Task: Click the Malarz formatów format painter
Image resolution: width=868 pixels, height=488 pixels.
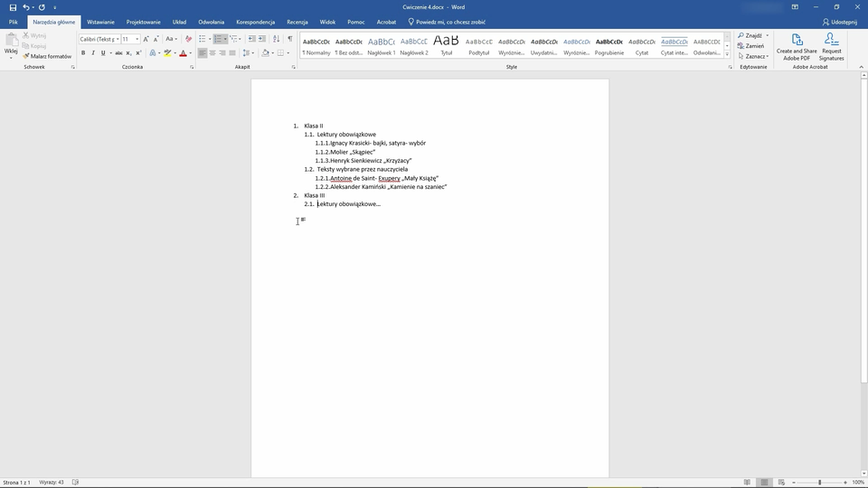Action: 47,56
